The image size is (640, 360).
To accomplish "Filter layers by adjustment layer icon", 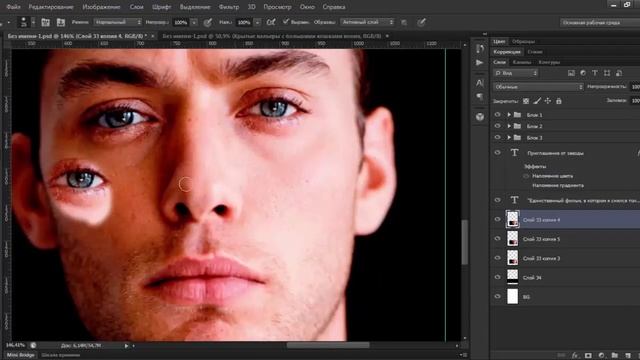I will [x=583, y=73].
